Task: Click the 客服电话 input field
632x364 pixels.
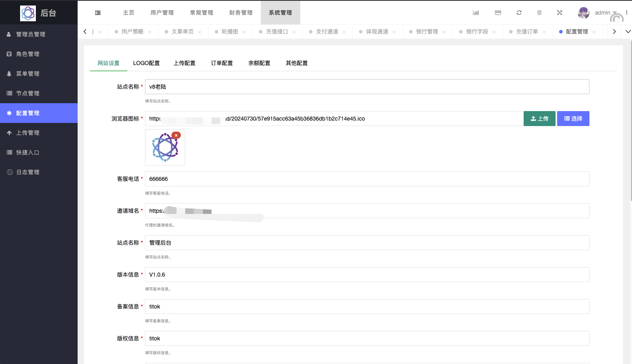Action: pos(367,179)
